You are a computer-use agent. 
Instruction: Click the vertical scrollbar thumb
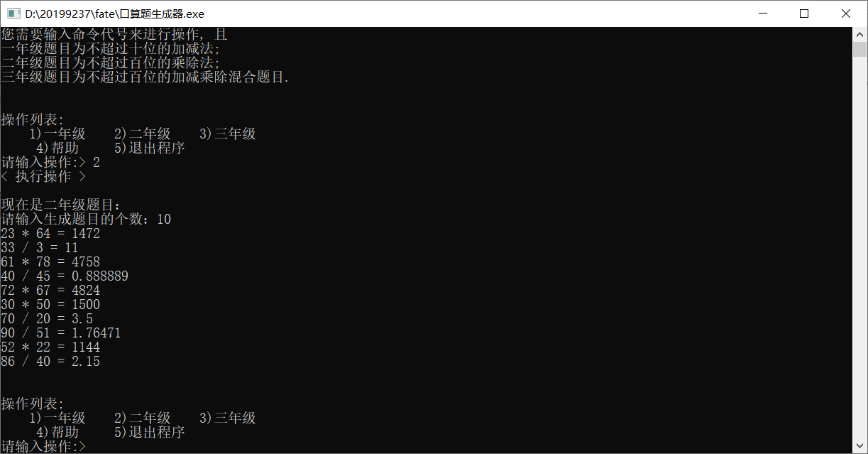click(x=860, y=49)
